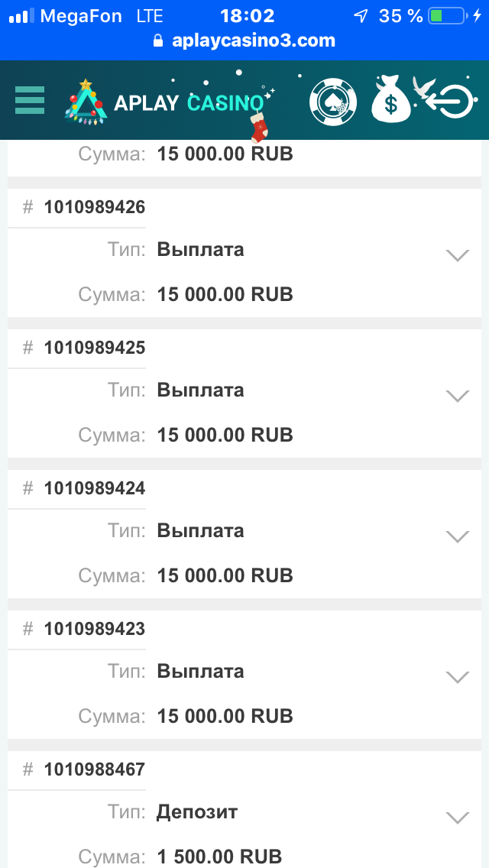
Task: Tap the 1 500.00 RUB deposit amount
Action: (219, 857)
